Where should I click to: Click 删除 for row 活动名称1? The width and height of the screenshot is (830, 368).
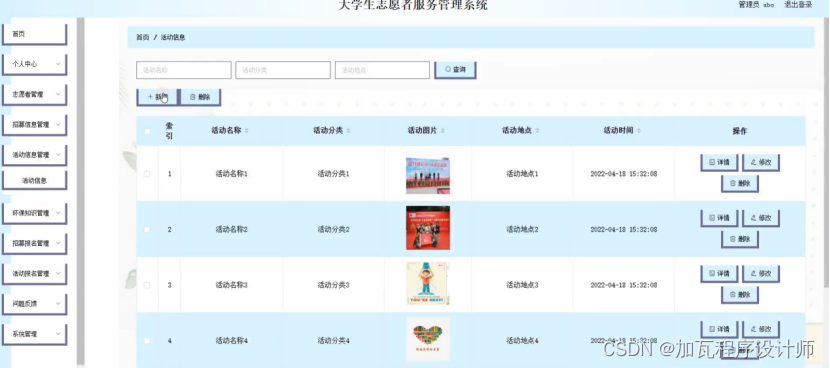pyautogui.click(x=740, y=183)
